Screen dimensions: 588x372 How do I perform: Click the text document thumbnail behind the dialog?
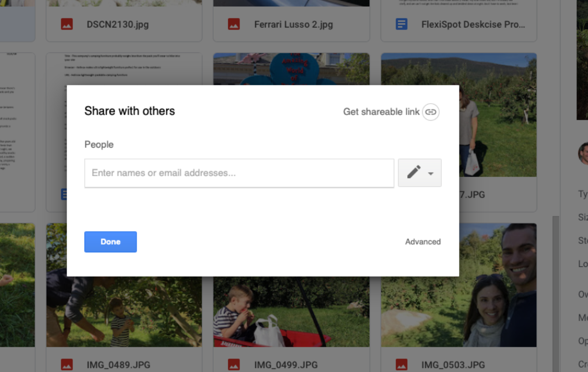tap(124, 69)
